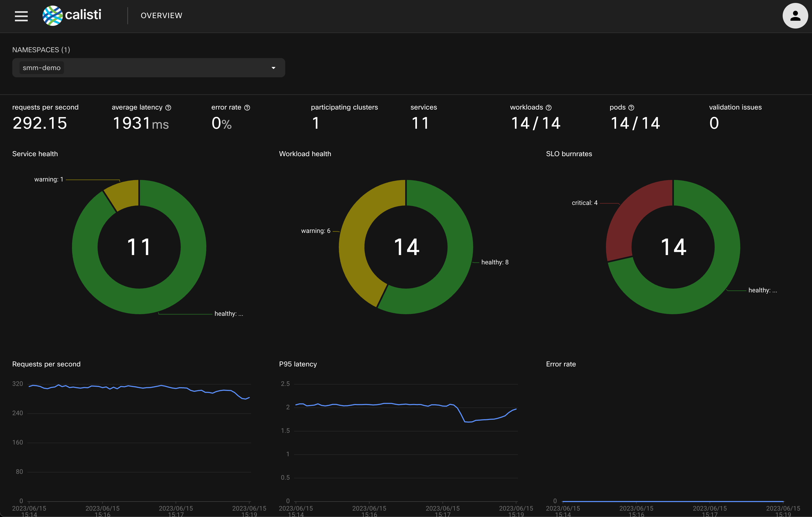Click the OVERVIEW page title
Image resolution: width=812 pixels, height=517 pixels.
tap(162, 15)
